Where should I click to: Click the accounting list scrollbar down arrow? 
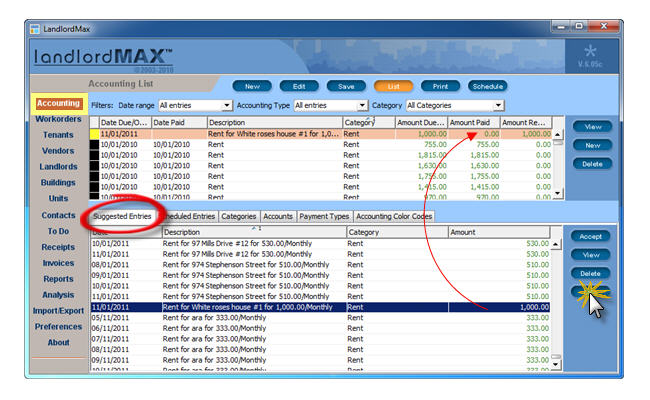pos(558,193)
